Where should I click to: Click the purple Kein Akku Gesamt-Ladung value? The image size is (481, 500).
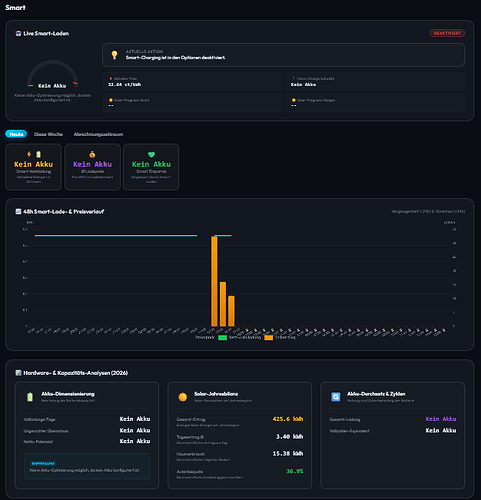441,419
